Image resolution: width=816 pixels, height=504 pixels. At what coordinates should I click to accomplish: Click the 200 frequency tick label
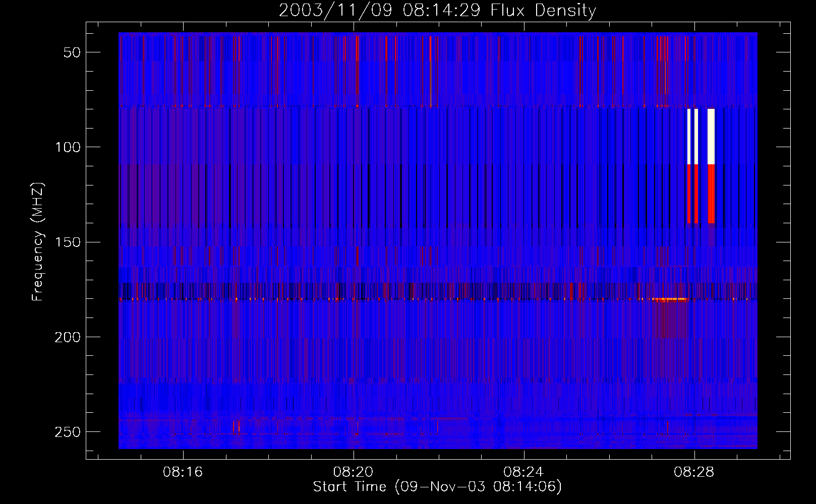pos(68,337)
